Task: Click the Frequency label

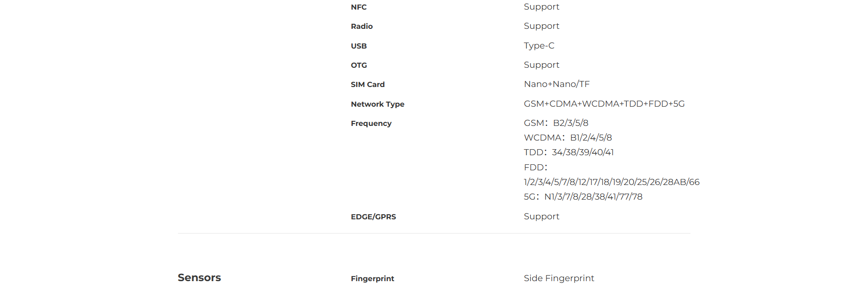Action: (x=371, y=123)
